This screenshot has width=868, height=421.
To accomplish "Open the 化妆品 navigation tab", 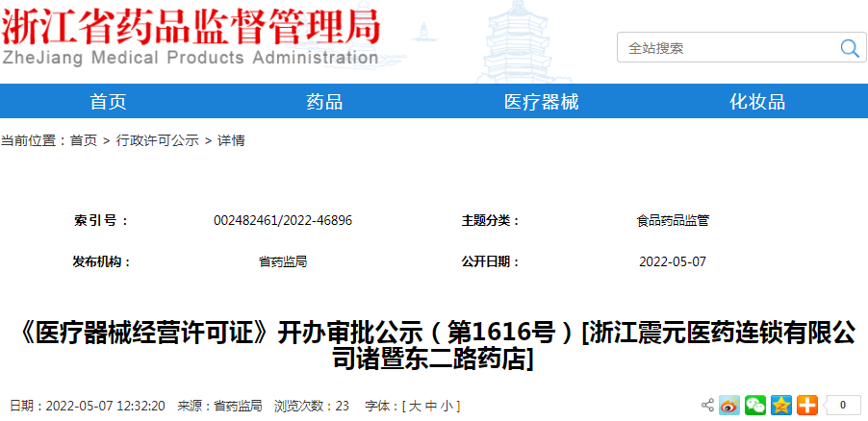I will (757, 102).
